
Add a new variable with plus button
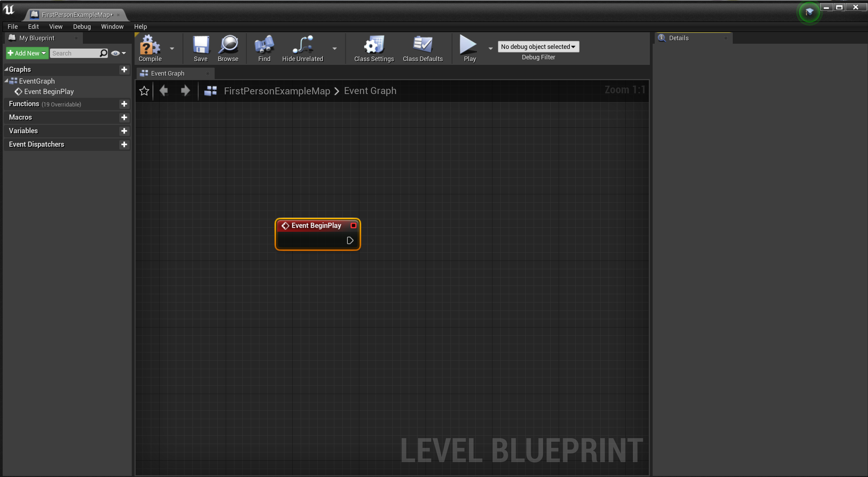tap(124, 131)
